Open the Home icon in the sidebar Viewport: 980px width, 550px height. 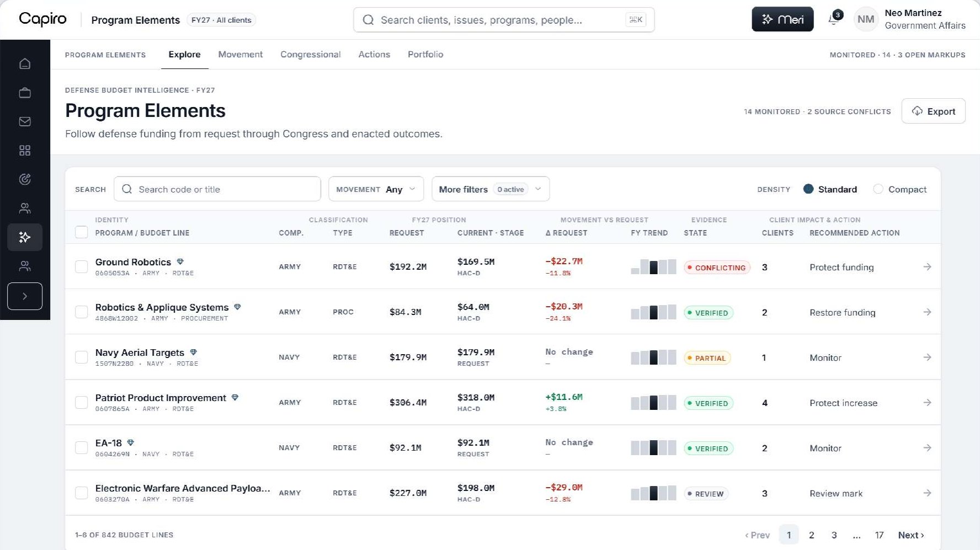tap(25, 64)
